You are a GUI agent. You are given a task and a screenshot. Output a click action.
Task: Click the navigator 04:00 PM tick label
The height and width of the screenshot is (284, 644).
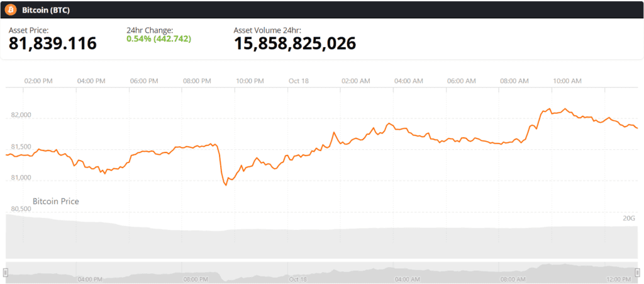point(90,279)
